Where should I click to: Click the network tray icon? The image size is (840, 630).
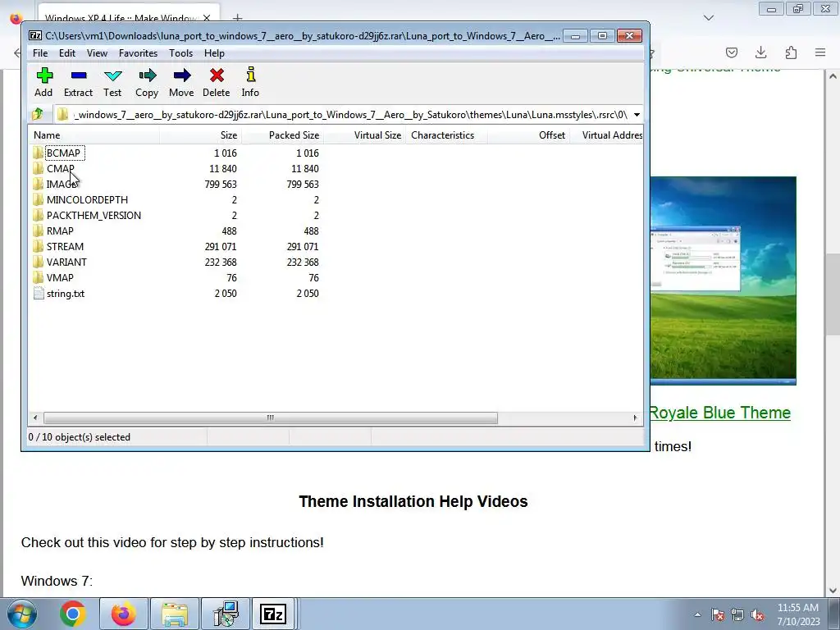click(737, 615)
